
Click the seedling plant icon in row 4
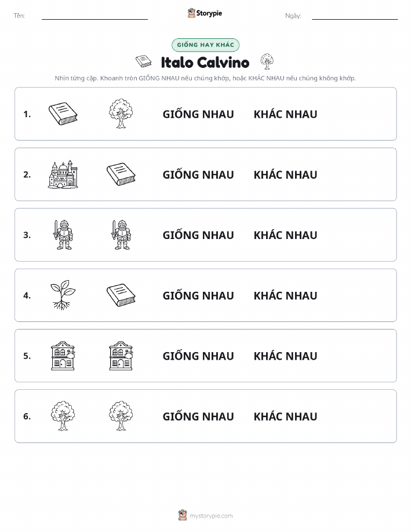pyautogui.click(x=63, y=295)
